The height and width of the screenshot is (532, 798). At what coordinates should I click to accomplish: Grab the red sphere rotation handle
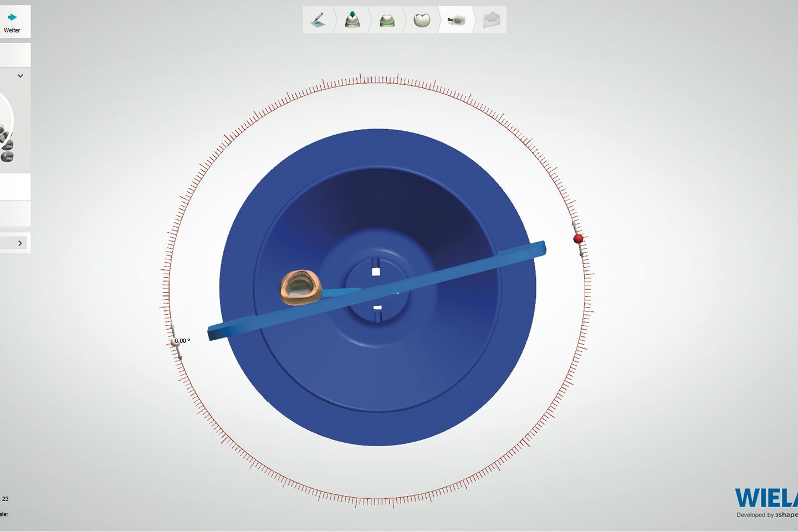pos(578,238)
